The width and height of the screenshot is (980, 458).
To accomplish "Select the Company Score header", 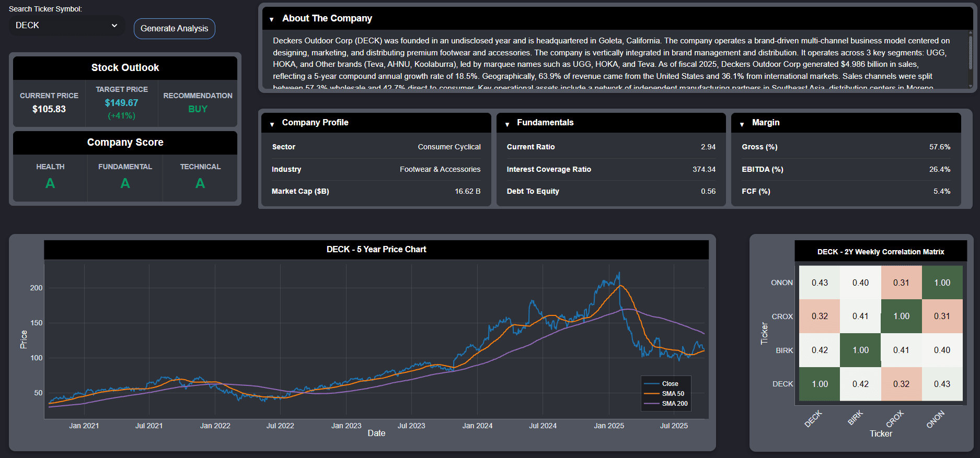I will click(125, 143).
